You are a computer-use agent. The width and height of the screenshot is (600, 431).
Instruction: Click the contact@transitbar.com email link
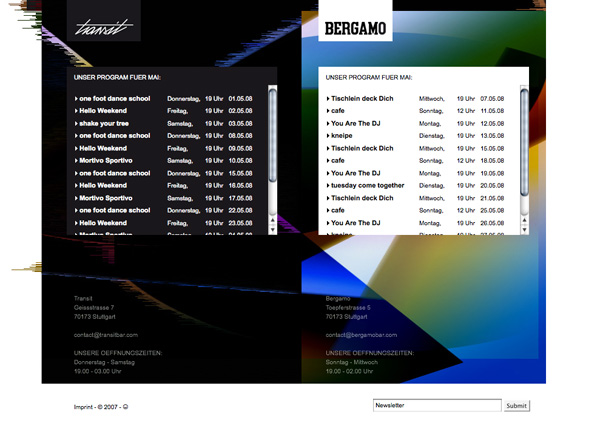[106, 334]
